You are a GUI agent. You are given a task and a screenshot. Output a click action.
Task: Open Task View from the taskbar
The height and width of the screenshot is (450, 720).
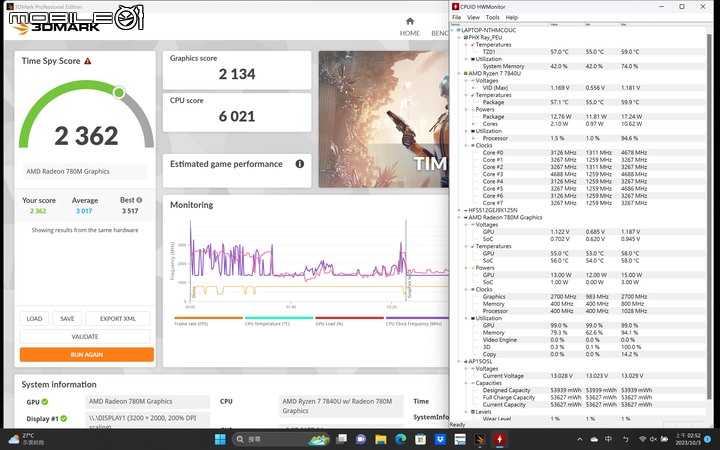(341, 439)
